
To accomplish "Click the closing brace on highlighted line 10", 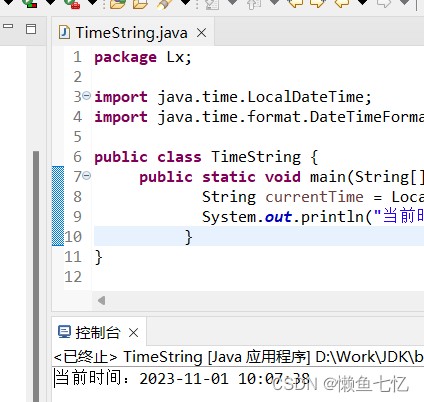I will (189, 237).
